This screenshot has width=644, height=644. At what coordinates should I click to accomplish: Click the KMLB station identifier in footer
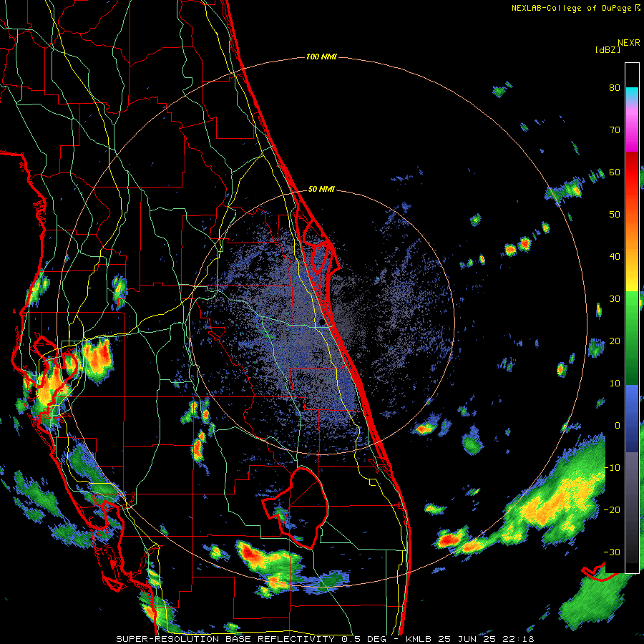421,639
